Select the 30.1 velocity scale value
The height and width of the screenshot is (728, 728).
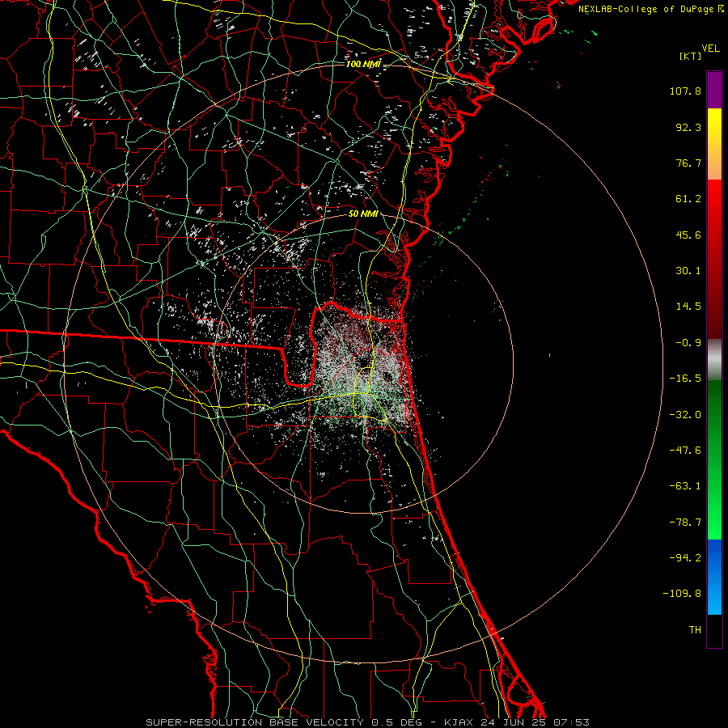click(x=688, y=271)
